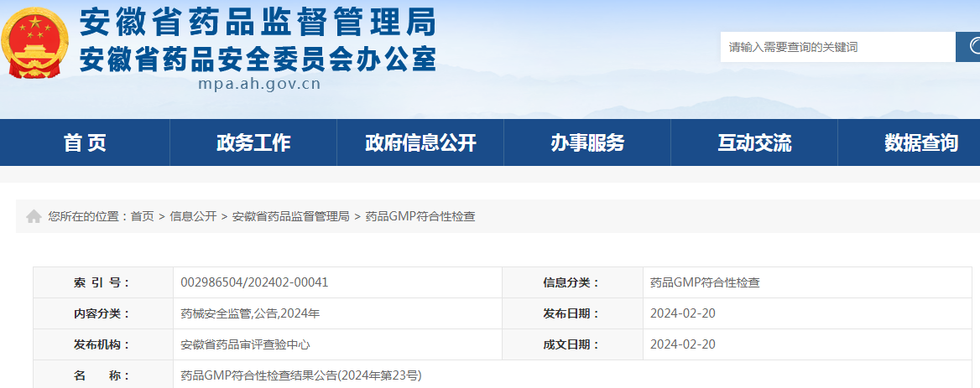Click the 信息分类 label cell
This screenshot has width=980, height=388.
coord(572,282)
